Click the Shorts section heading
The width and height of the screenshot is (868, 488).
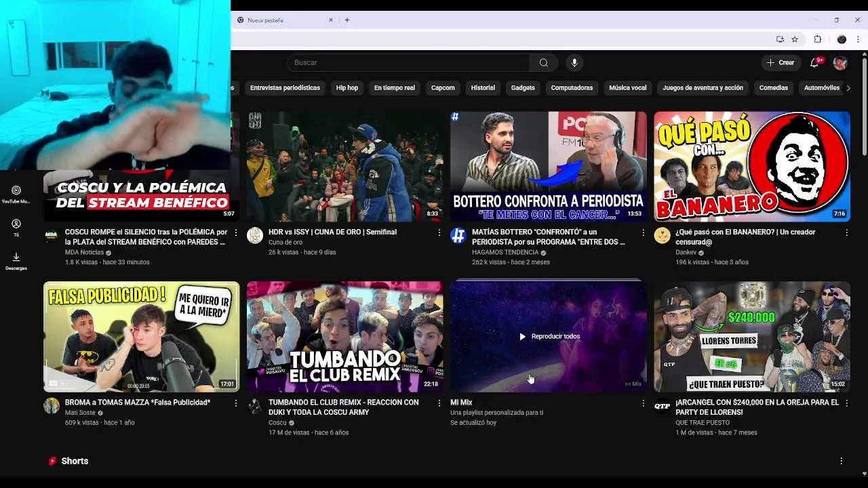tap(75, 461)
